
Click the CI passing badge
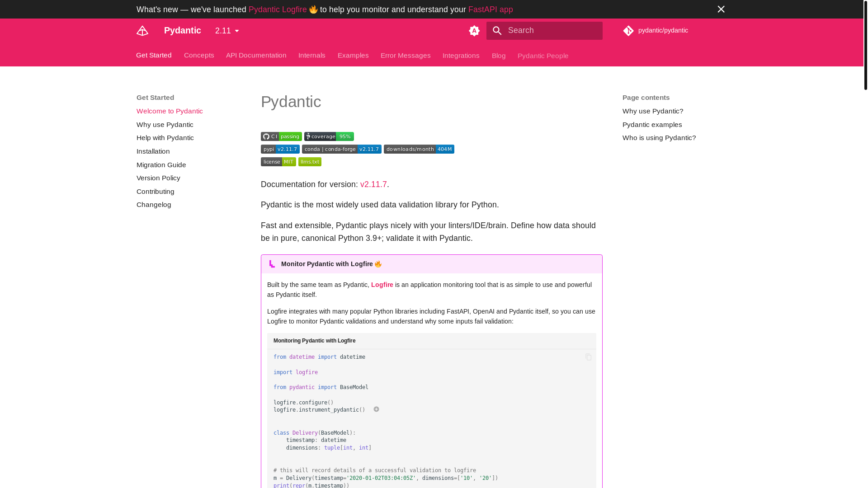(x=281, y=136)
